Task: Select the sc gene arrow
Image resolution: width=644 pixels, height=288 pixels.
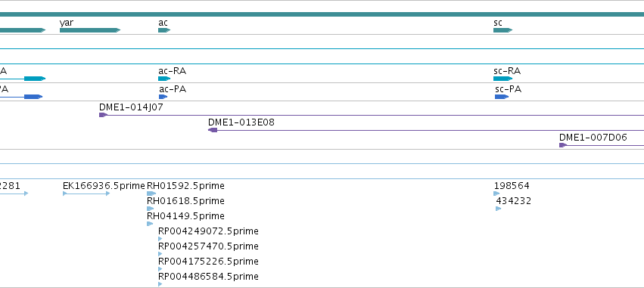Action: point(503,30)
